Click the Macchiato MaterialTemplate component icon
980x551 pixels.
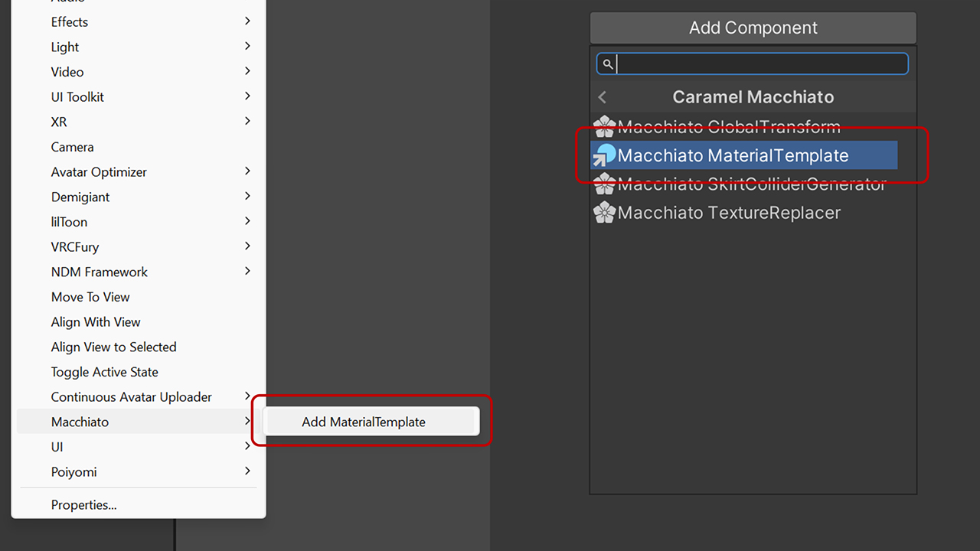click(x=605, y=155)
